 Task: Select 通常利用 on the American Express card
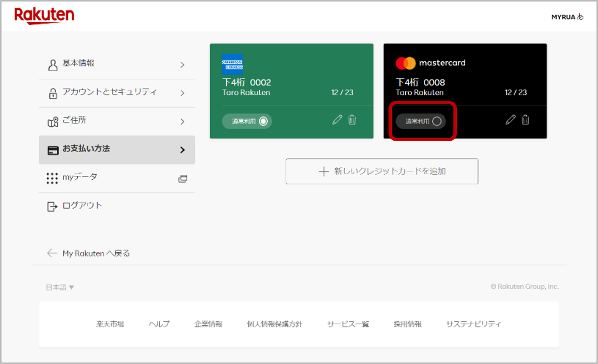coord(247,121)
